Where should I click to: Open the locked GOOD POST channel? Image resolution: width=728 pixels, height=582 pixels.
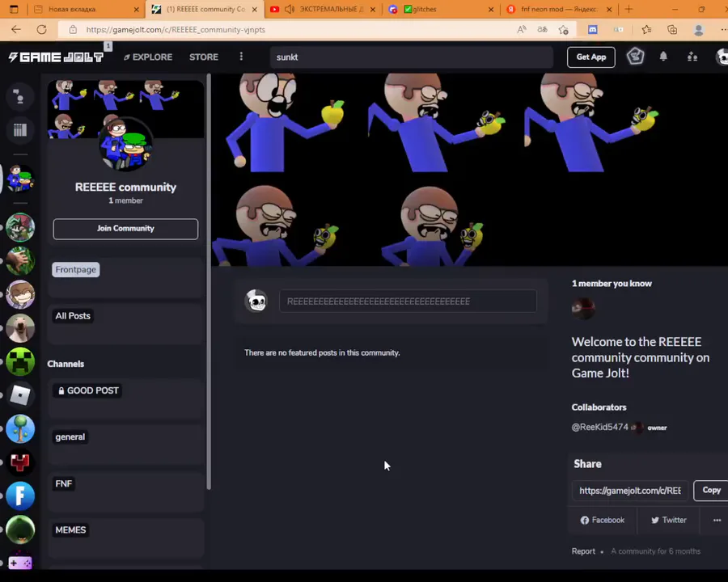[x=87, y=390]
